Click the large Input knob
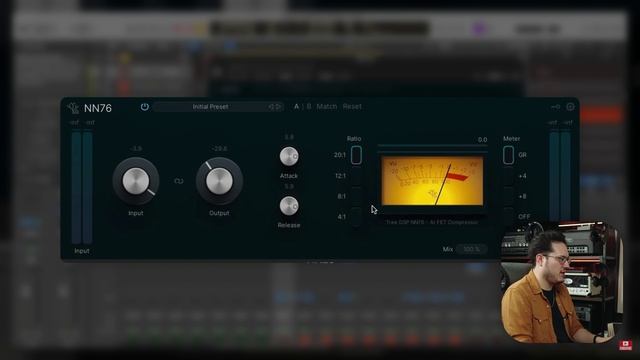This screenshot has height=360, width=640. (x=136, y=181)
